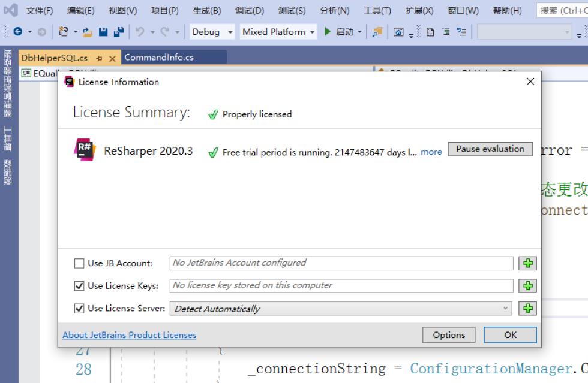Click the Visual Studio logo icon
The height and width of the screenshot is (383, 588).
pyautogui.click(x=11, y=10)
